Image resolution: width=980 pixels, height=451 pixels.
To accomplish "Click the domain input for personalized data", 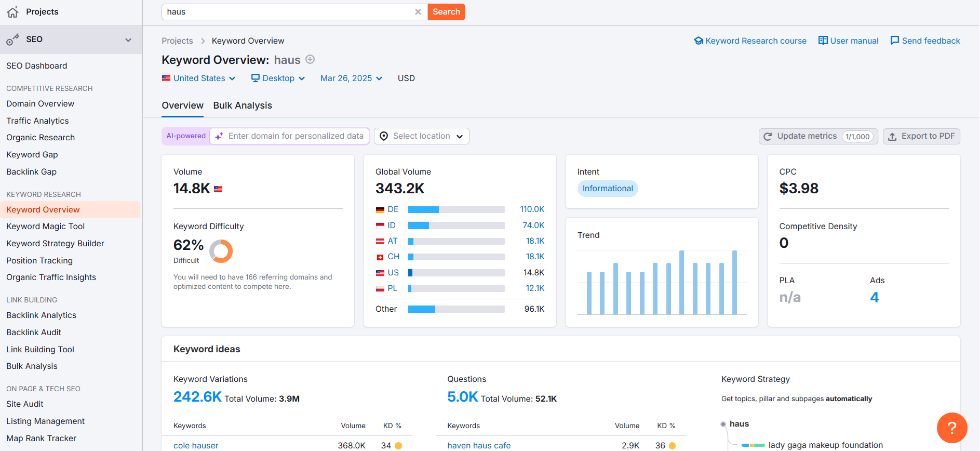I will point(296,136).
